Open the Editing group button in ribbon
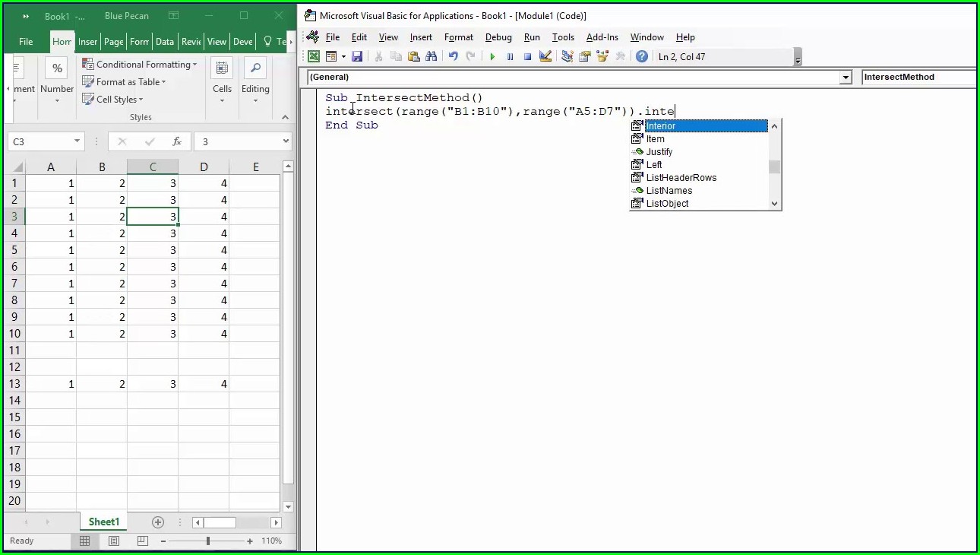 (x=255, y=81)
